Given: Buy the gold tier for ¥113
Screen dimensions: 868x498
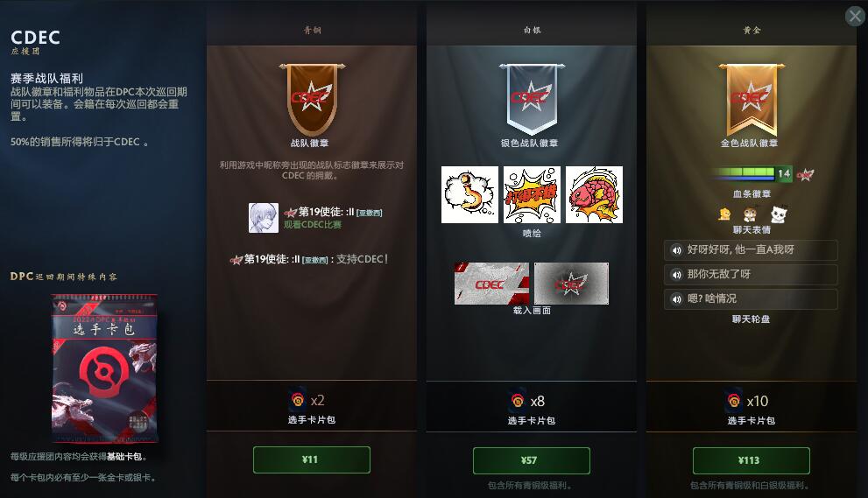Looking at the screenshot, I should point(752,460).
